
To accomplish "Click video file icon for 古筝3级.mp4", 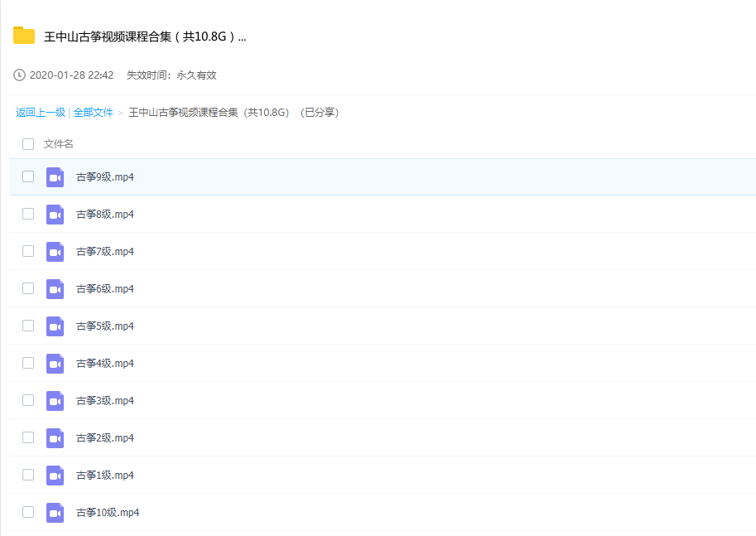I will click(55, 401).
